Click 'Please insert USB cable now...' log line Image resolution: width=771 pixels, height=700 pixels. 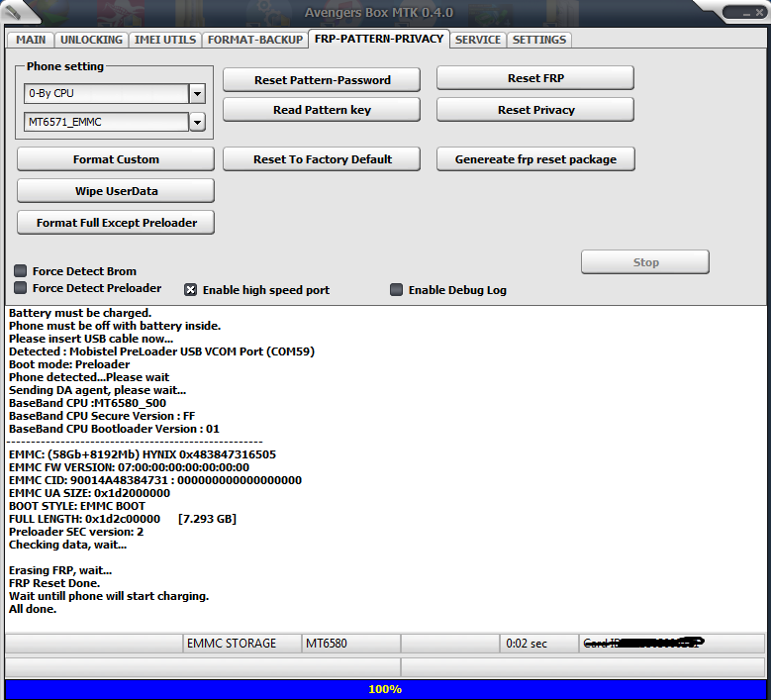(91, 339)
